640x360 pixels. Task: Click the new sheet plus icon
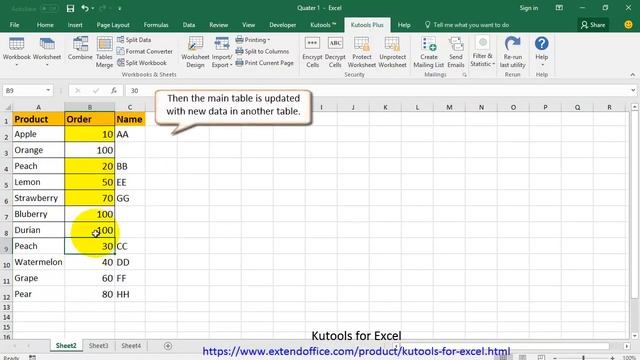168,346
